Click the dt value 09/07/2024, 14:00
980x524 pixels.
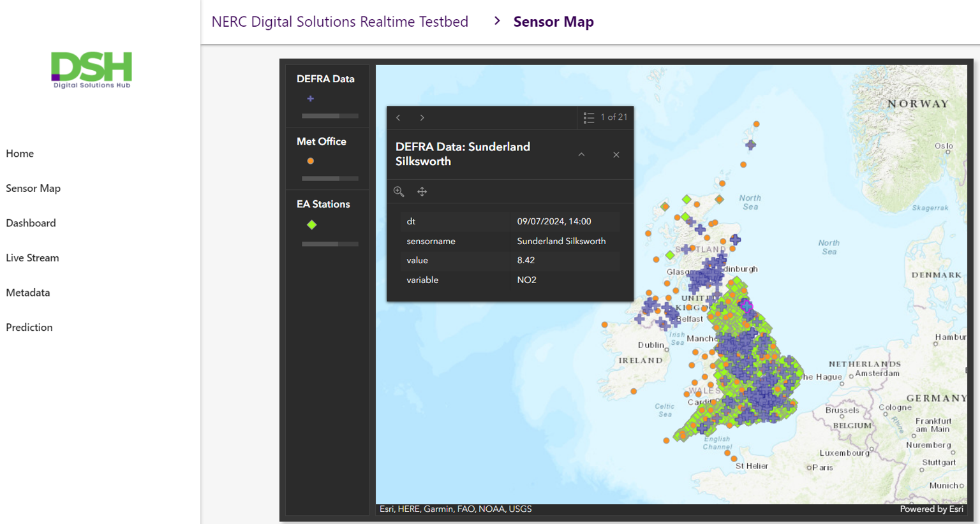554,221
